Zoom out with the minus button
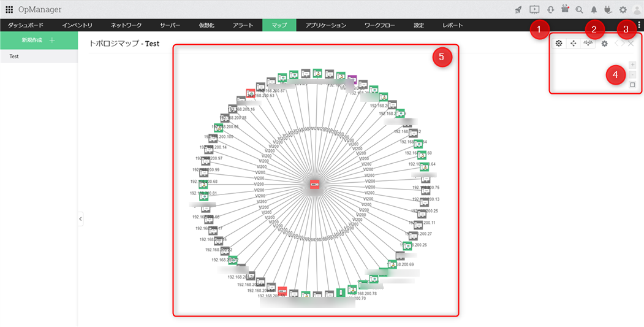 [x=632, y=75]
